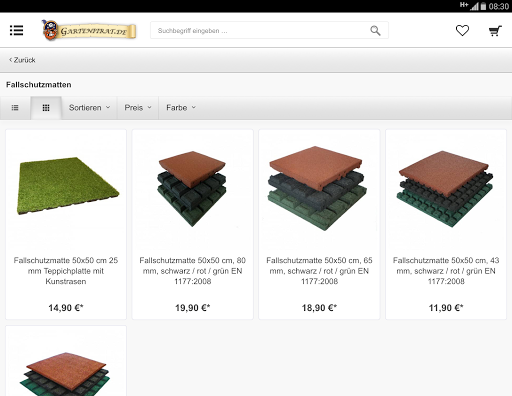The width and height of the screenshot is (512, 396).
Task: Open the hamburger navigation menu
Action: pos(16,30)
